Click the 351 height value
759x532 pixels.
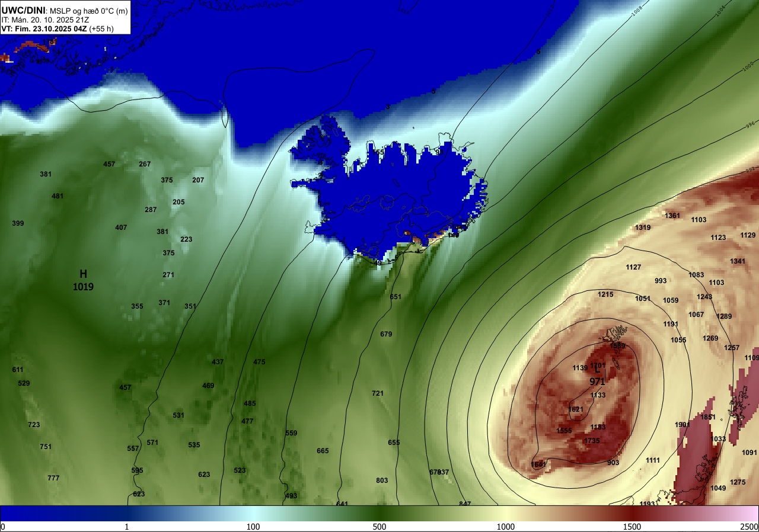(190, 306)
